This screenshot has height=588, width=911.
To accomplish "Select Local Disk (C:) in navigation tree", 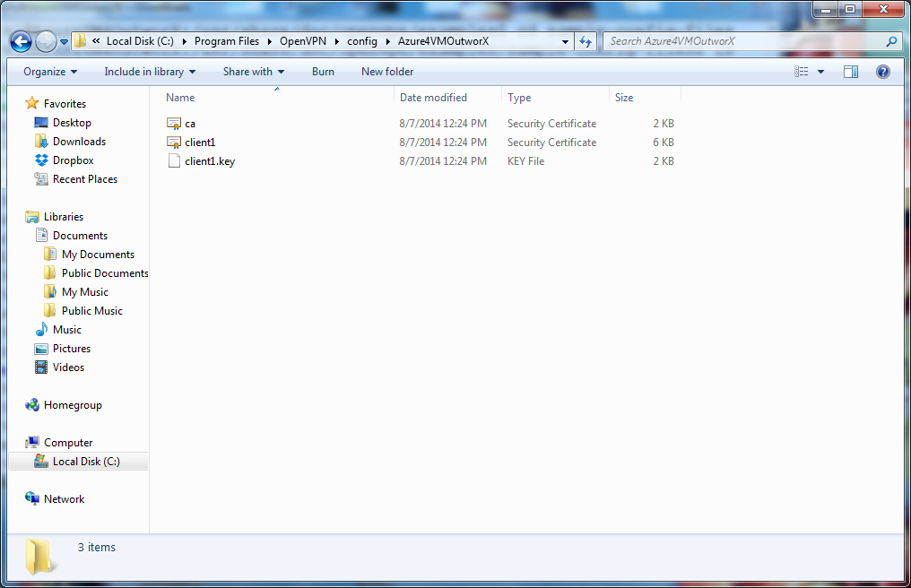I will 85,462.
